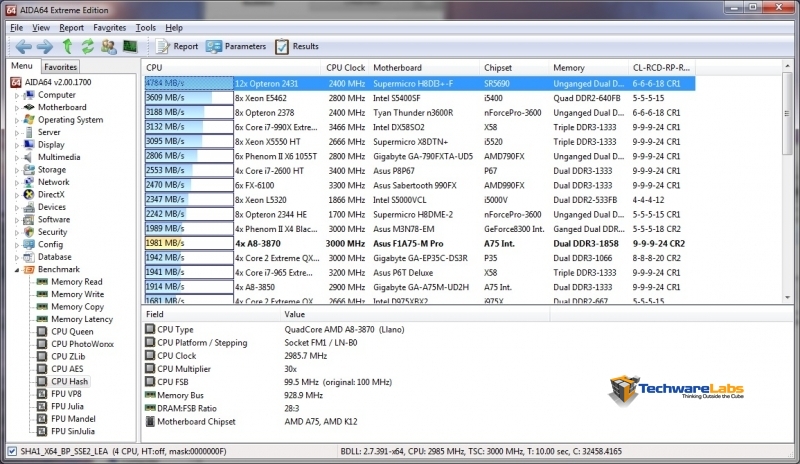Screen dimensions: 800x464
Task: Click the 3609 MB/s result bar
Action: coord(189,98)
